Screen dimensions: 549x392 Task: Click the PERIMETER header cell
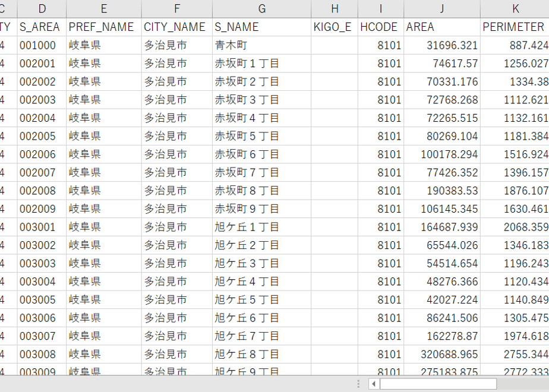(x=515, y=27)
